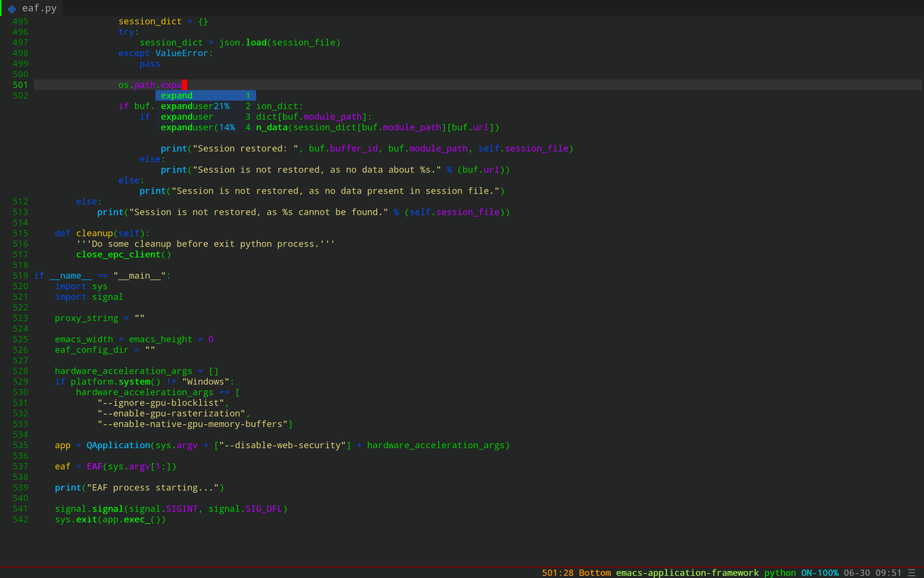924x578 pixels.
Task: Click the "pass" statement on line 499
Action: 150,64
